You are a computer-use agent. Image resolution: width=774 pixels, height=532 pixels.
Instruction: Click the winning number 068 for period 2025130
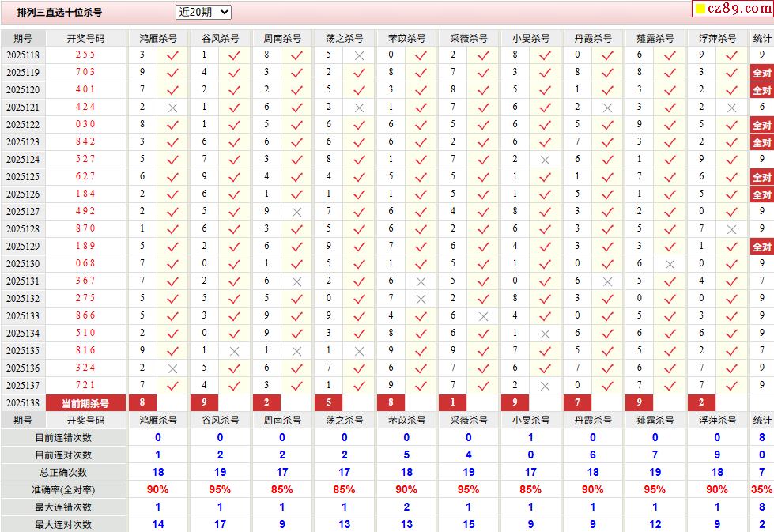tap(85, 263)
